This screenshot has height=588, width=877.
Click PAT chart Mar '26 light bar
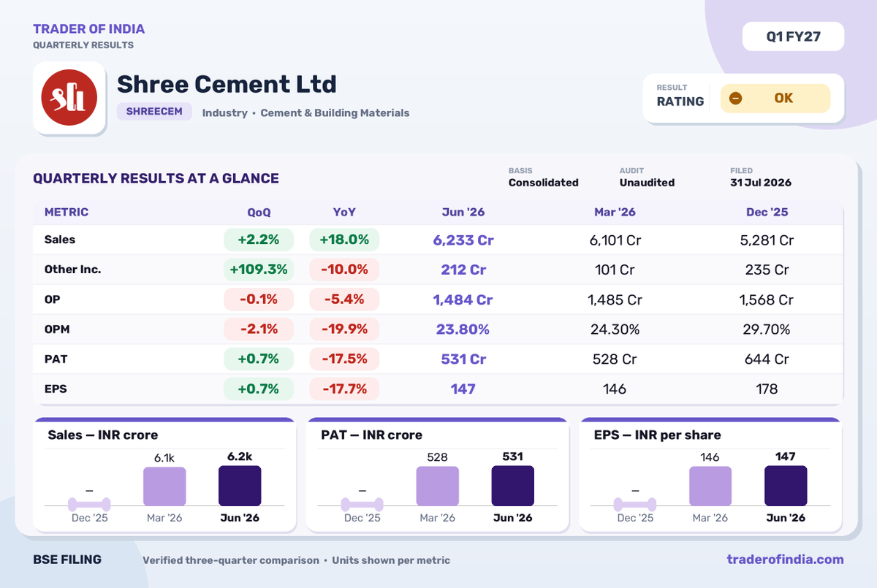click(x=437, y=486)
